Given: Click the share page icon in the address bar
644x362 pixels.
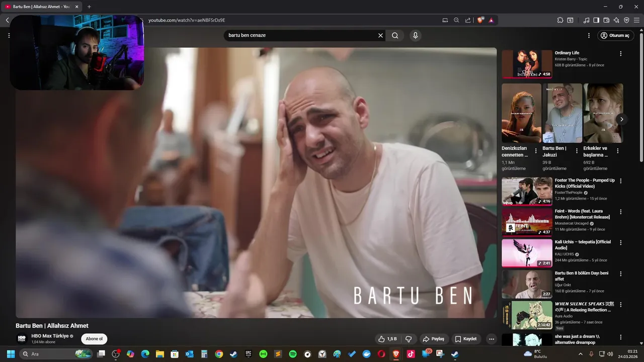Looking at the screenshot, I should coord(468,20).
